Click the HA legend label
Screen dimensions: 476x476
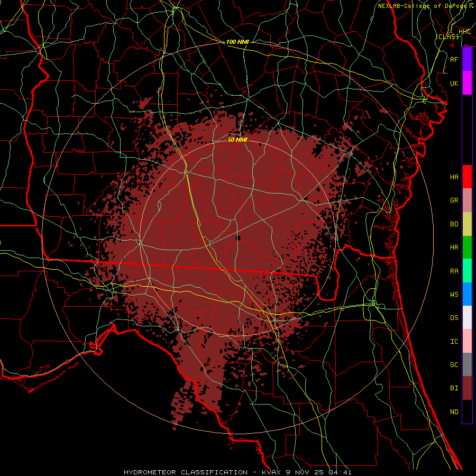[454, 177]
